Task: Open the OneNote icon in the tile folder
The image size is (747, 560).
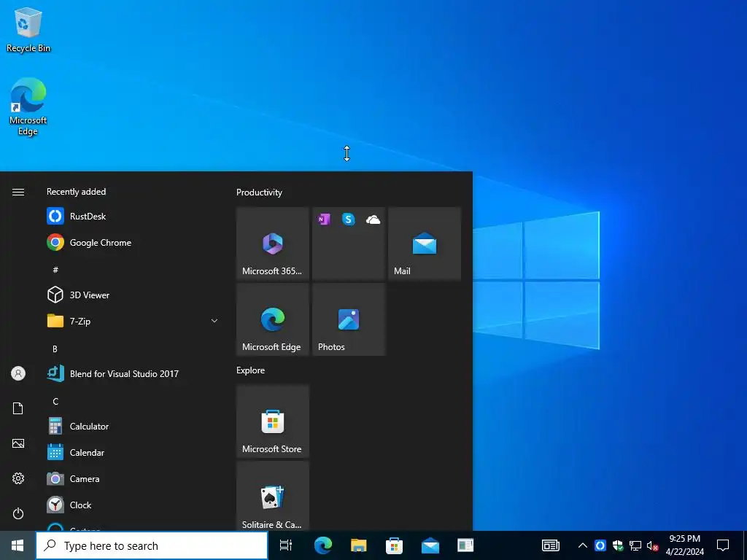Action: pos(324,219)
